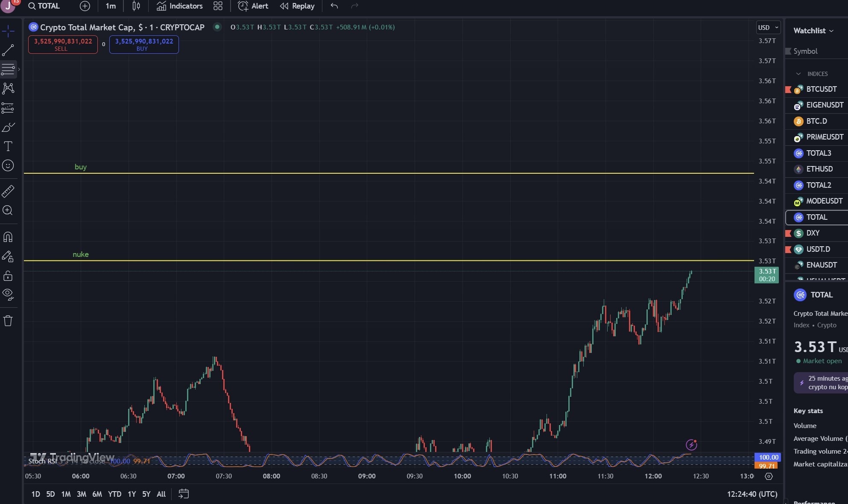This screenshot has width=848, height=504.
Task: Open time axis settings gear icon
Action: coord(769,476)
